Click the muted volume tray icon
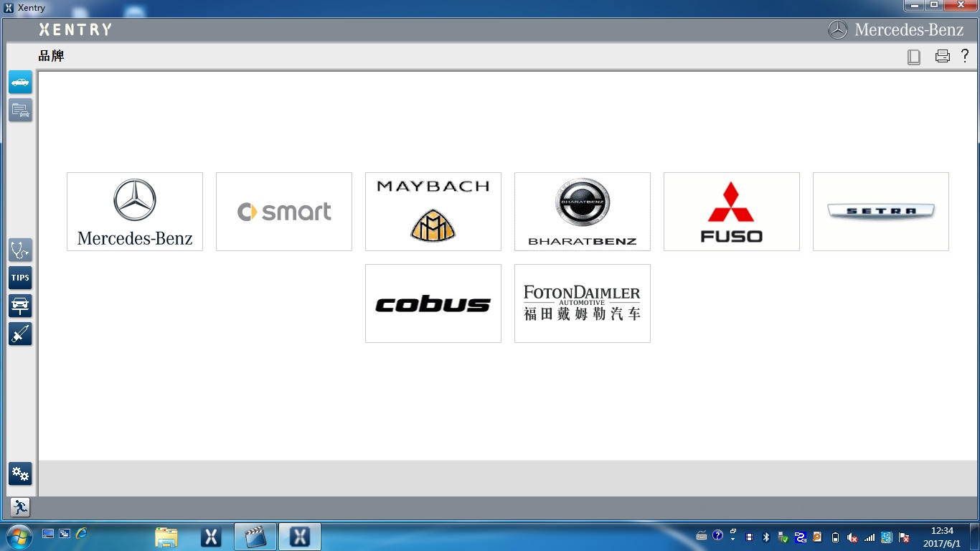980x551 pixels. point(852,537)
